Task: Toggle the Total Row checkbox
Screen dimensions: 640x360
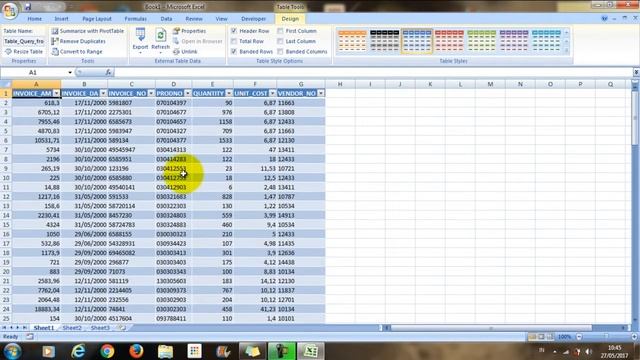Action: click(x=234, y=41)
